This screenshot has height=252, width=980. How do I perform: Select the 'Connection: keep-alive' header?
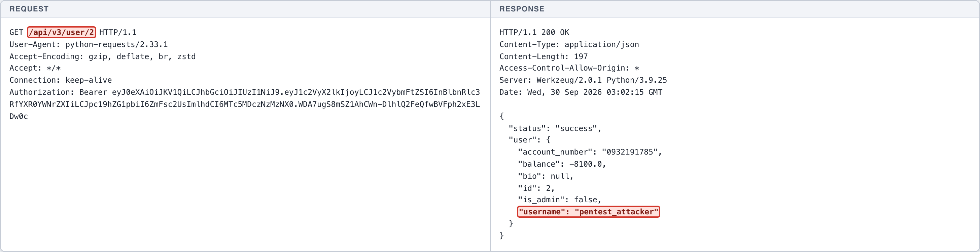point(61,80)
